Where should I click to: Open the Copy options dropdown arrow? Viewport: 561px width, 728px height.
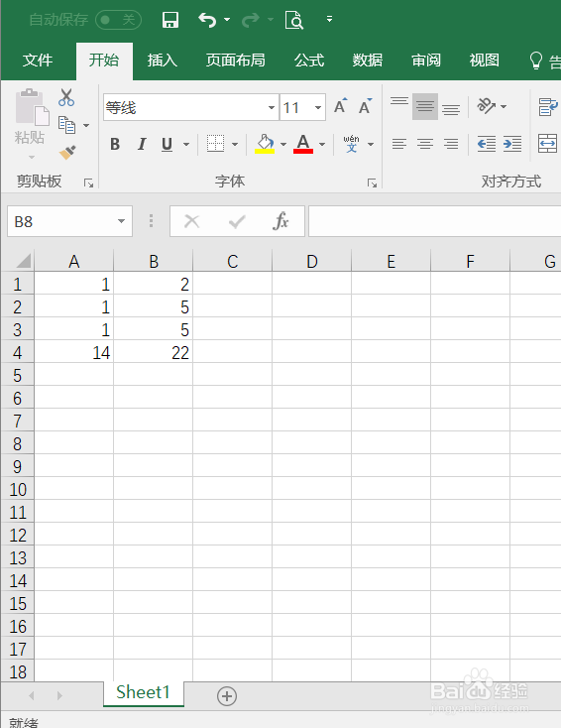[86, 125]
